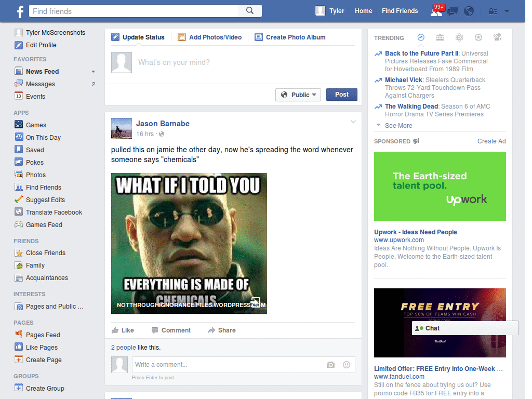Click the On This Day clock icon
The image size is (532, 399).
(19, 137)
